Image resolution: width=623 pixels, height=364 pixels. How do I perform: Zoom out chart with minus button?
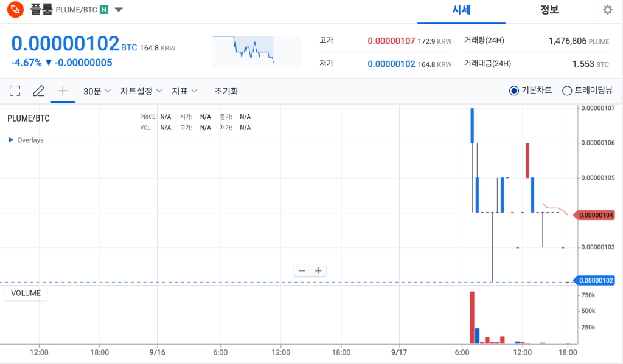pos(302,271)
